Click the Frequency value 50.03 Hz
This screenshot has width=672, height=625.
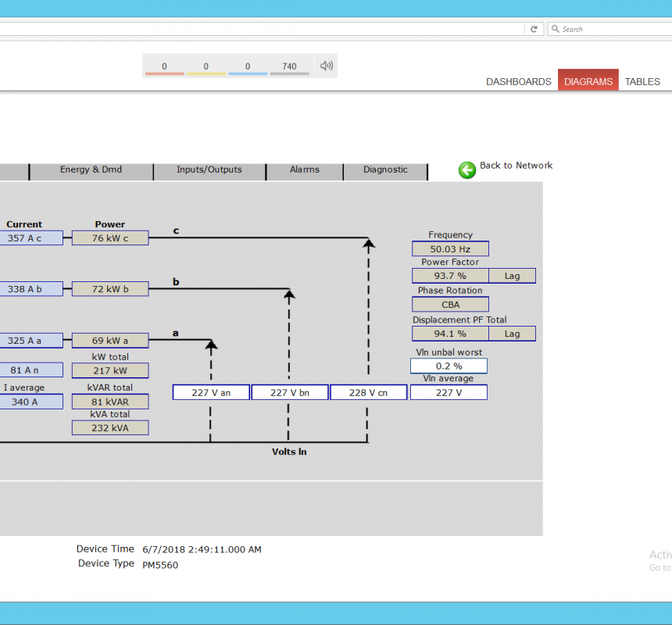450,249
